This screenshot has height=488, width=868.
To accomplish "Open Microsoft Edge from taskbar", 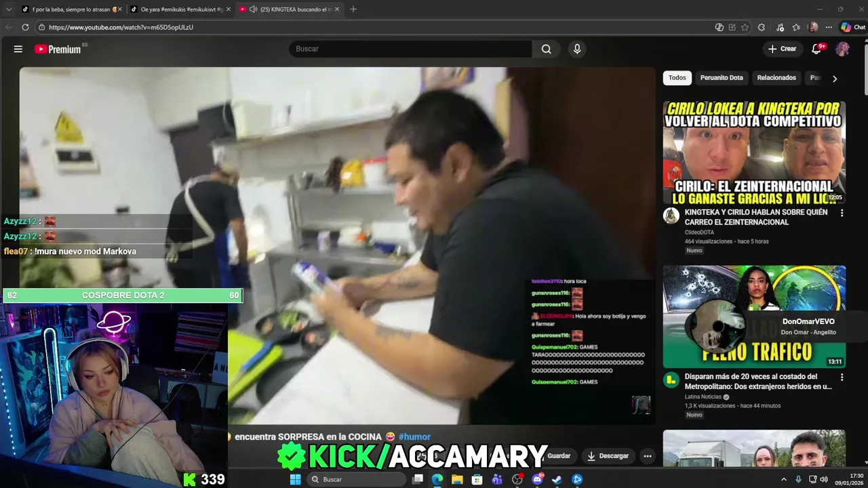I will click(437, 479).
